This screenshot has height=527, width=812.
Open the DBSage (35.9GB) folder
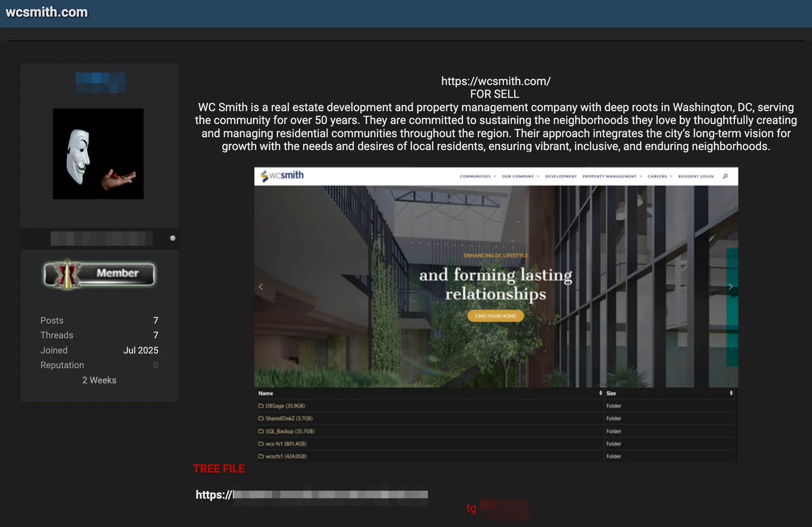282,406
